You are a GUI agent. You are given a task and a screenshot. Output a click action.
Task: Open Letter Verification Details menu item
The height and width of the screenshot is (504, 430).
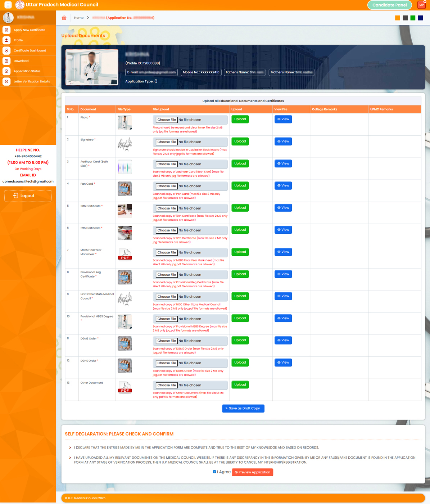tap(32, 82)
